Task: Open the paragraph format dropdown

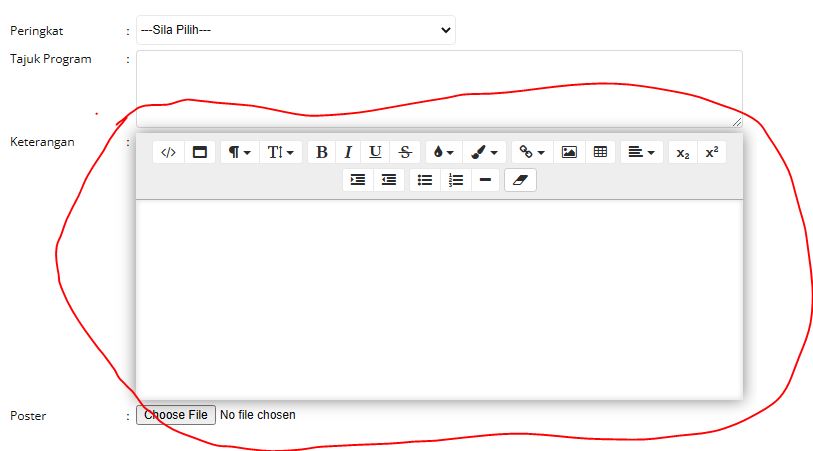Action: [x=239, y=153]
